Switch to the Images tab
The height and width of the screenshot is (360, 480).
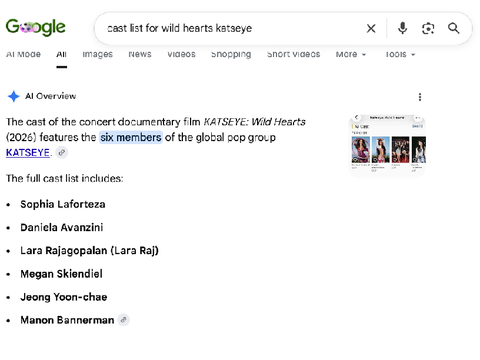tap(97, 54)
